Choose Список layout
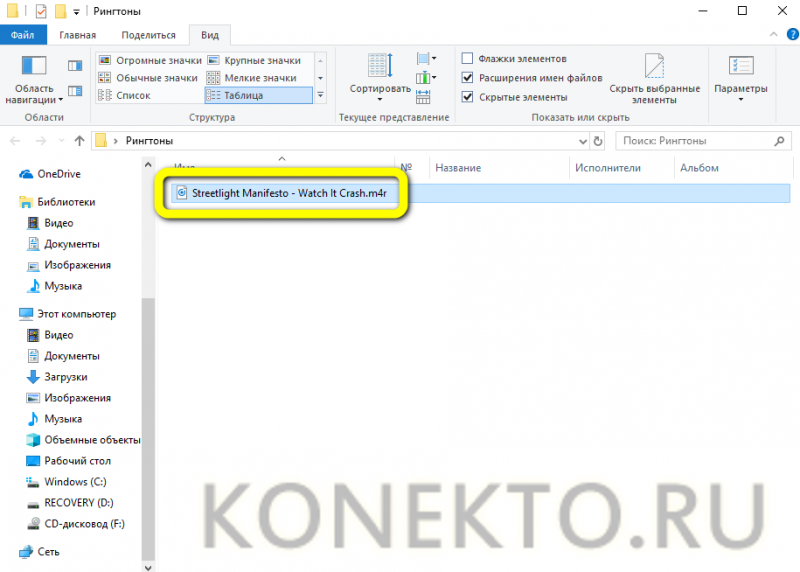Image resolution: width=800 pixels, height=572 pixels. [124, 95]
